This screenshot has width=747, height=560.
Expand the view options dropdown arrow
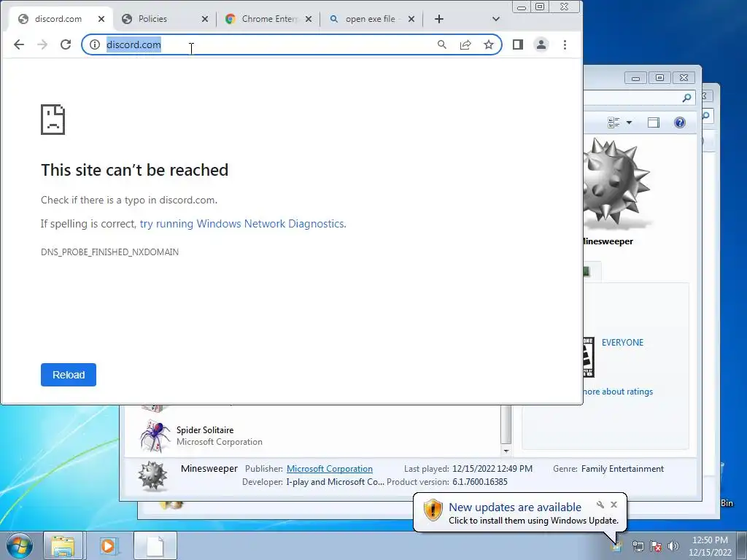pos(629,122)
